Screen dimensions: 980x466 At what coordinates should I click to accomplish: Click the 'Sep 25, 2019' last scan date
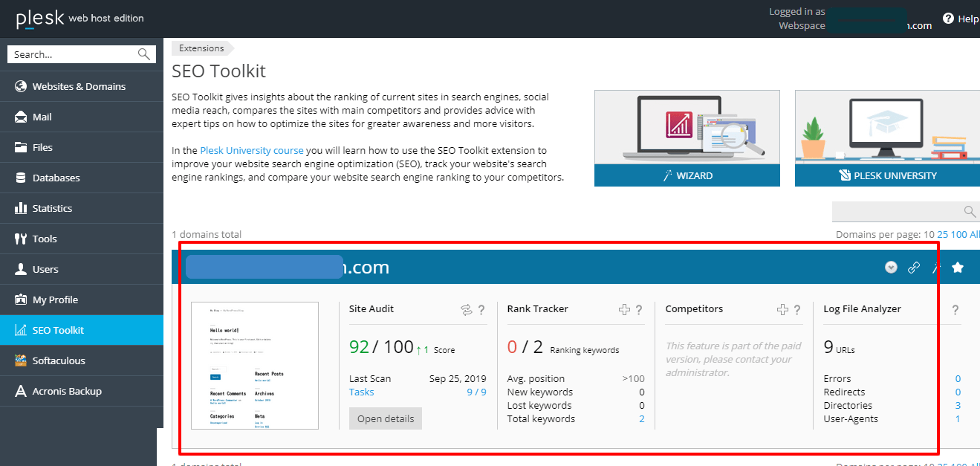click(x=458, y=378)
